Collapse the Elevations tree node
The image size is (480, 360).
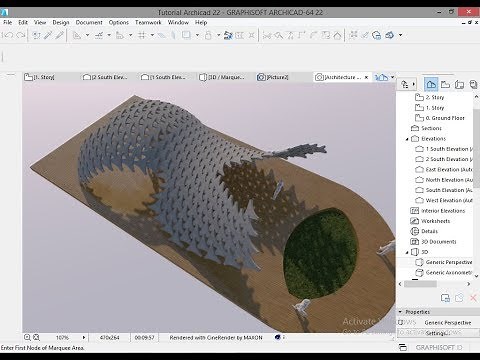(407, 139)
